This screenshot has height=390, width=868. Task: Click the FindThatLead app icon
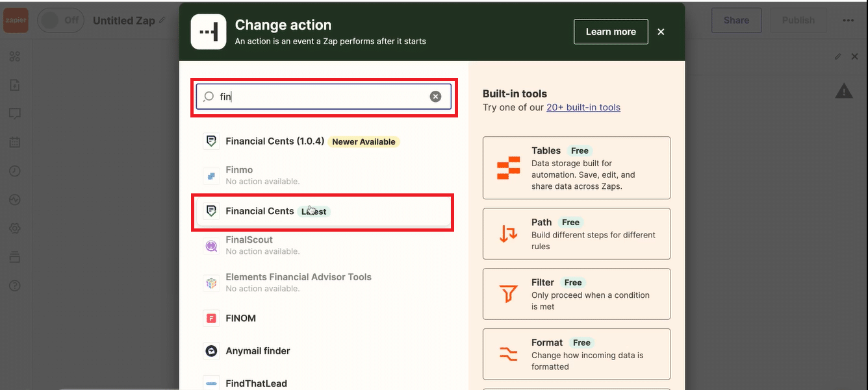211,384
